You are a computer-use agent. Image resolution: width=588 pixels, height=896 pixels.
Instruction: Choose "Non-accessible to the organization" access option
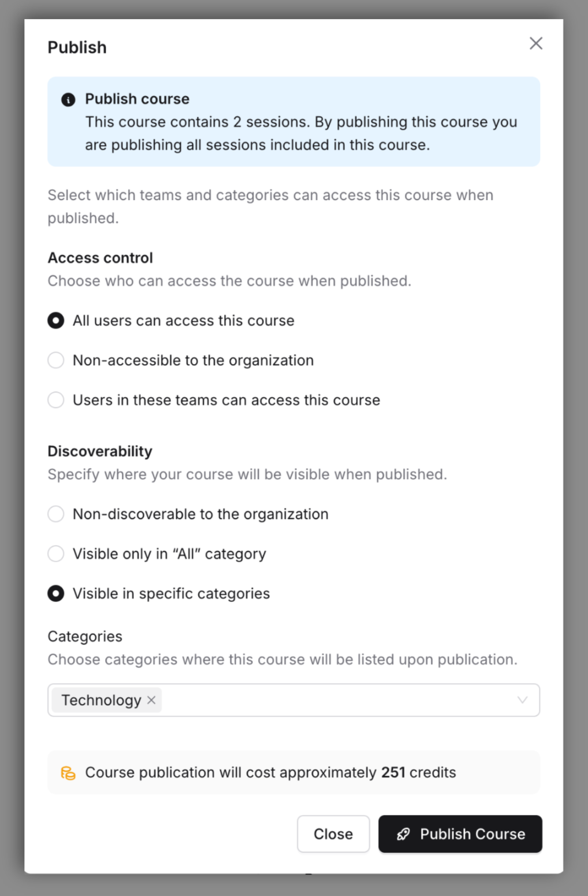(55, 360)
